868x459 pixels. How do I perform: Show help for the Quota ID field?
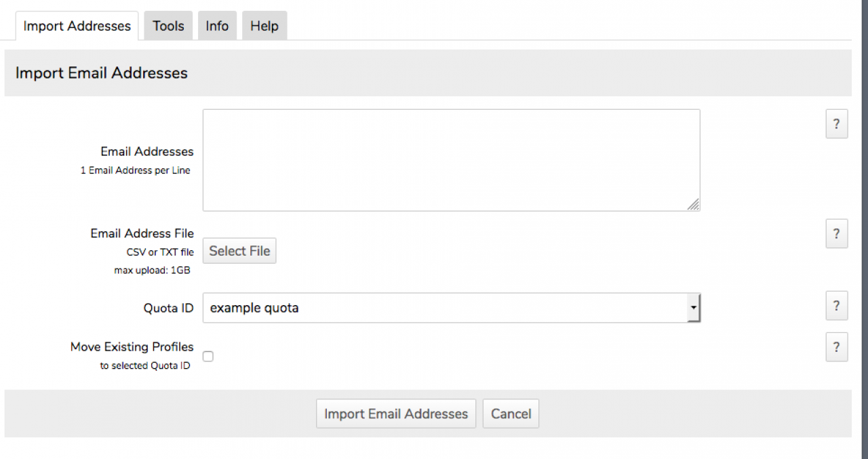[x=836, y=306]
